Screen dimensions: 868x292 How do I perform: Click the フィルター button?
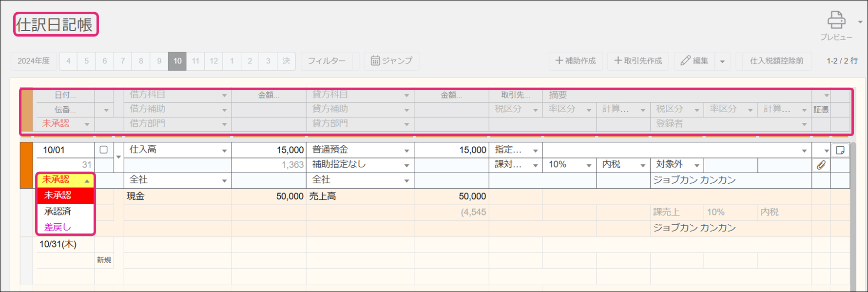tap(327, 61)
